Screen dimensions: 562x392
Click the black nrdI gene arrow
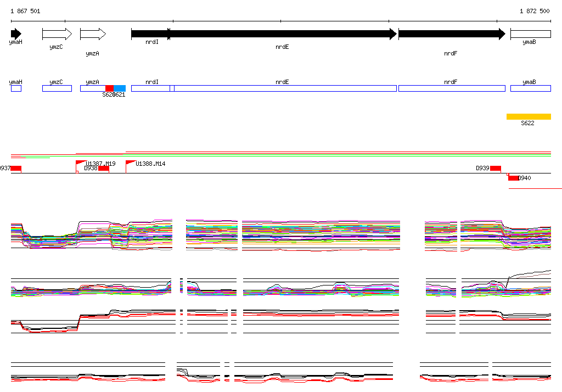click(x=150, y=34)
